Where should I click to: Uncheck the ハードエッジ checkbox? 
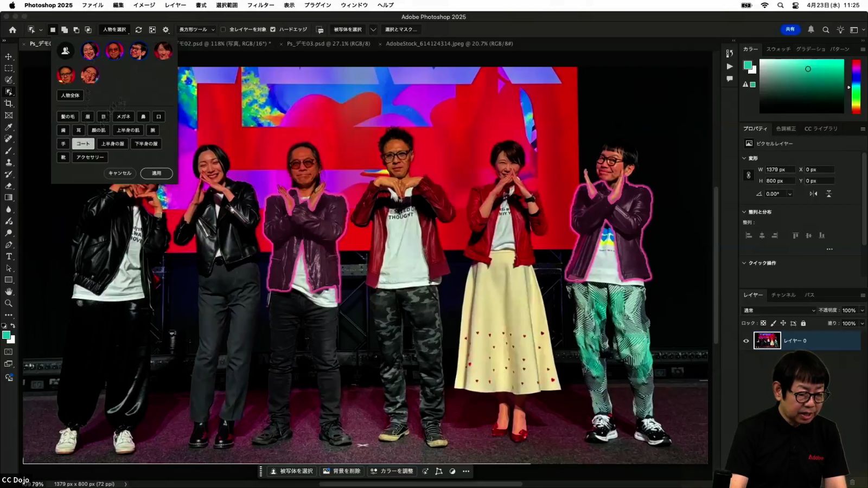(x=273, y=30)
